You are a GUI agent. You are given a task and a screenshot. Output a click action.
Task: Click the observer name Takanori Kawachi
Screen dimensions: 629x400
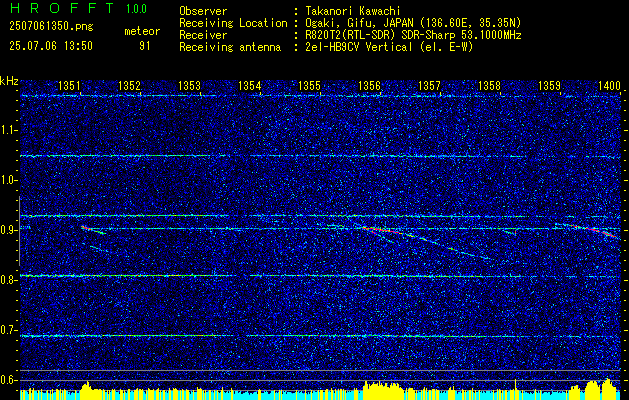(x=352, y=11)
